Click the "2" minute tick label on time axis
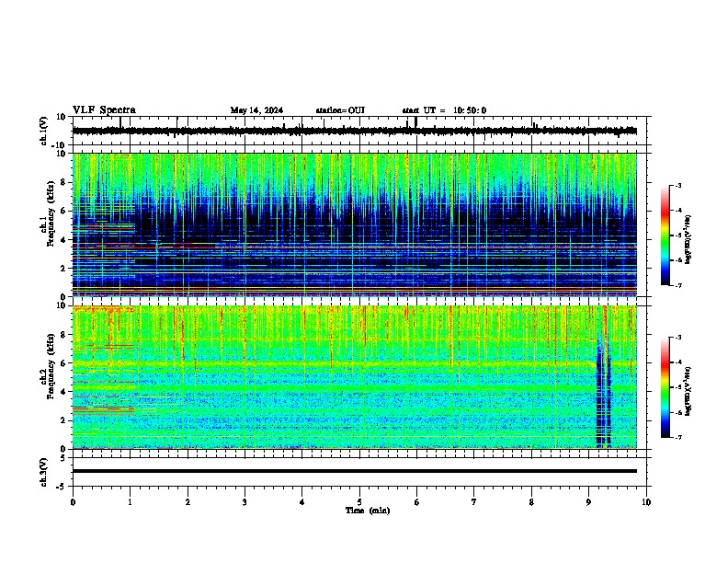Screen dimensions: 728x563 coord(188,502)
